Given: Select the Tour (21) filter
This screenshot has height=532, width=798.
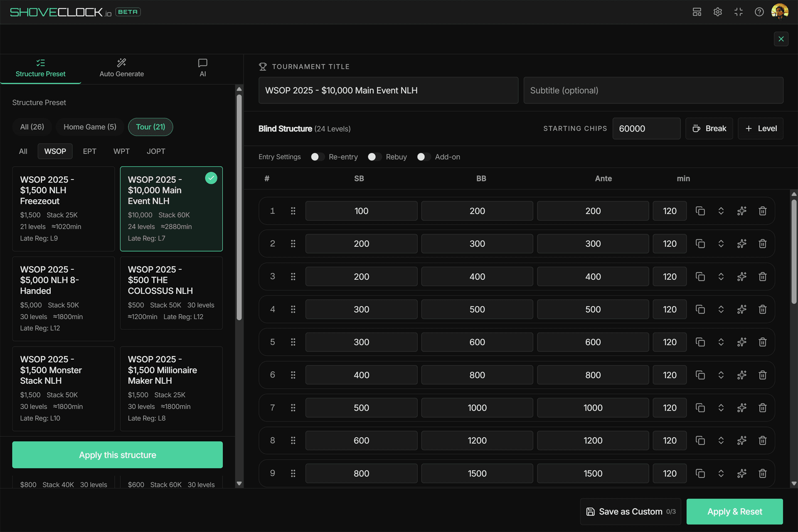Looking at the screenshot, I should 150,127.
